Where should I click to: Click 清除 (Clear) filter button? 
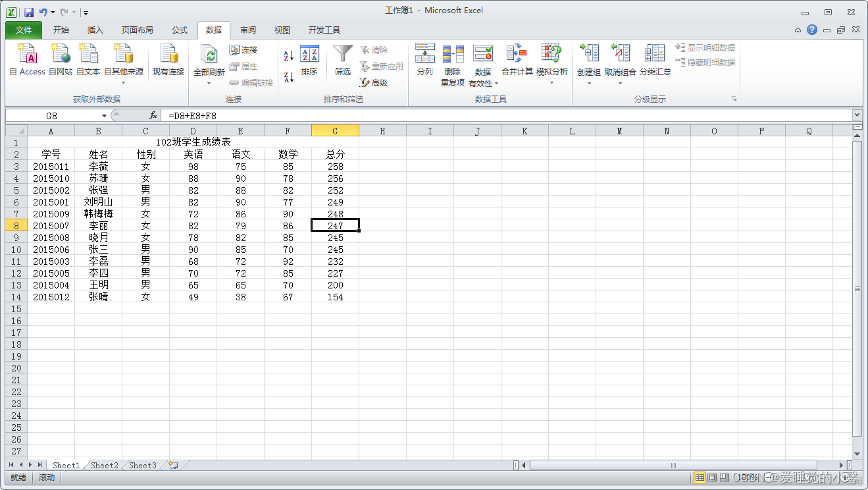(374, 50)
